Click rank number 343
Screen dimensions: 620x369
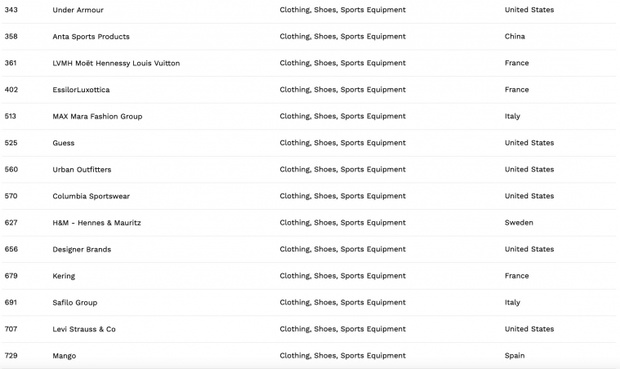pos(11,9)
